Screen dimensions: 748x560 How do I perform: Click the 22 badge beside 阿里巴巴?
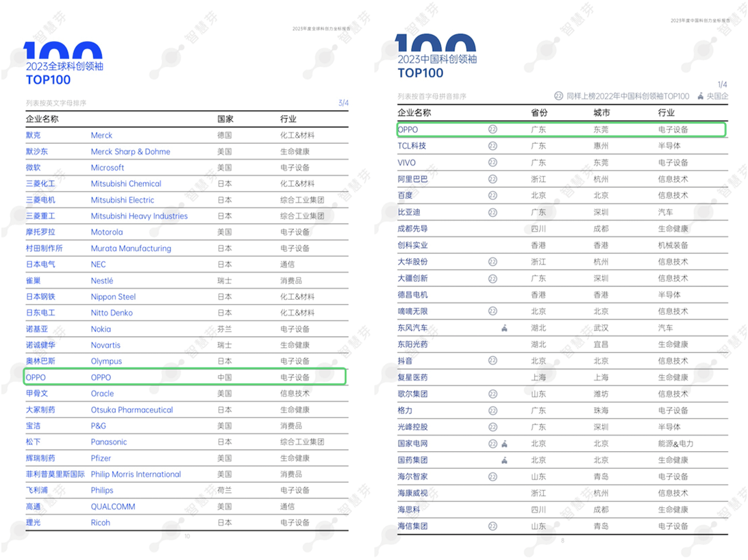pos(493,179)
